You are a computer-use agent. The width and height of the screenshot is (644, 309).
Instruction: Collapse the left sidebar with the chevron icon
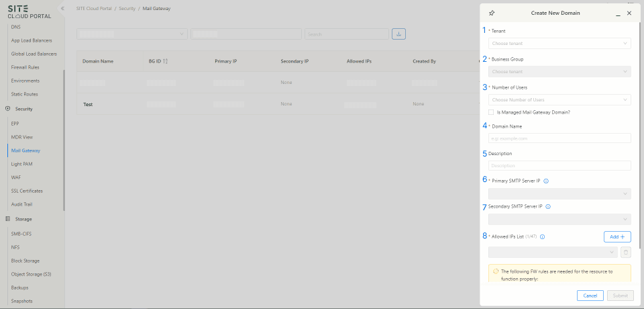tap(62, 9)
